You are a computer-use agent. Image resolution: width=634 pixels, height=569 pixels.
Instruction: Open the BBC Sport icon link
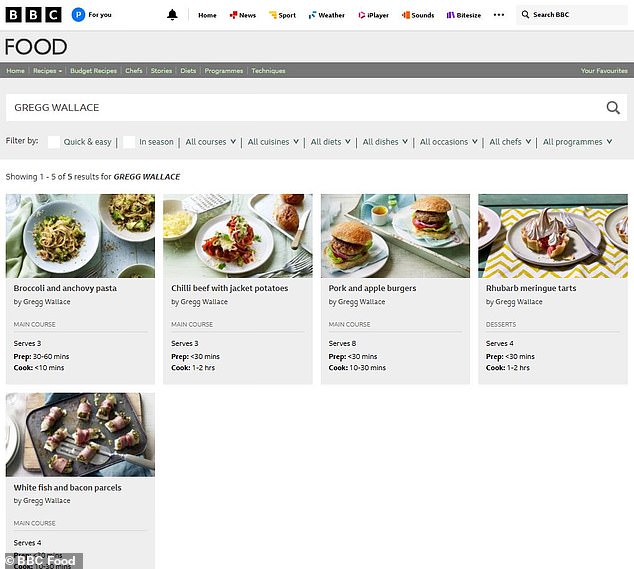click(273, 15)
